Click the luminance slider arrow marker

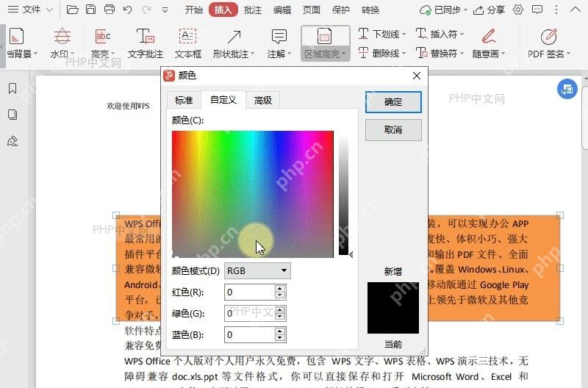click(x=351, y=254)
